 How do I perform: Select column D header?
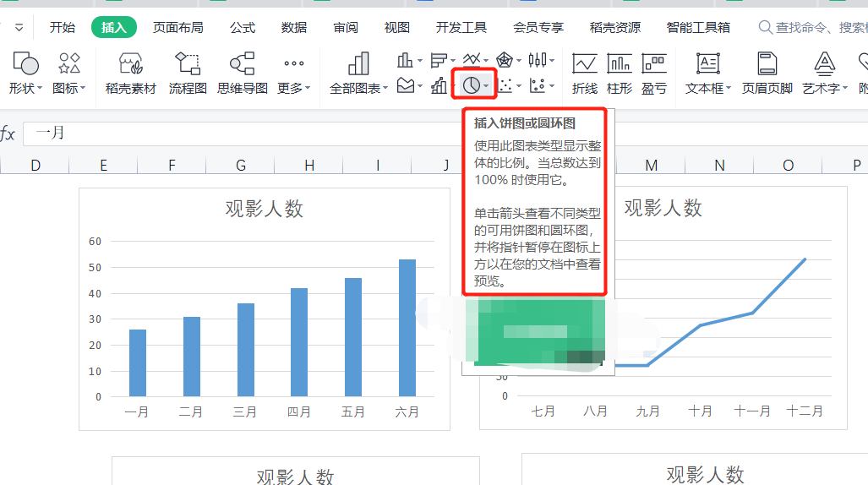coord(35,165)
